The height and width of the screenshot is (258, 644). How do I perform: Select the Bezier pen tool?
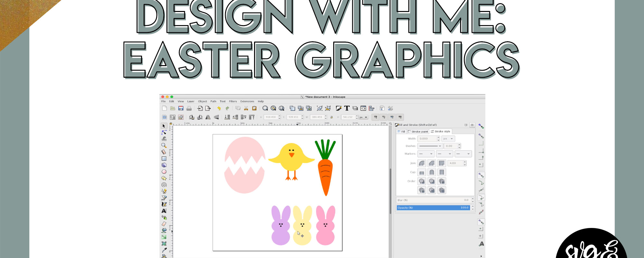pyautogui.click(x=164, y=198)
